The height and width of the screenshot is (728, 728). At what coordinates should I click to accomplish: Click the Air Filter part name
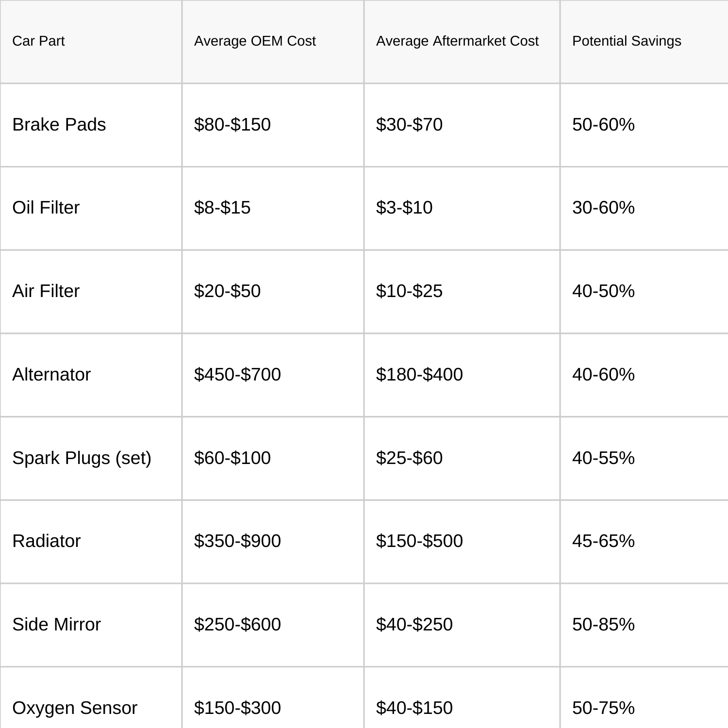click(46, 291)
